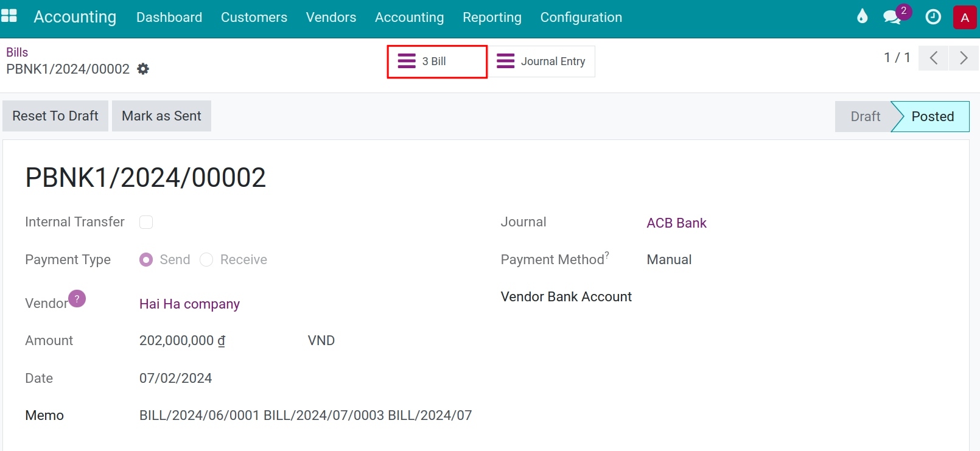Open the user avatar menu labeled A

tap(965, 18)
